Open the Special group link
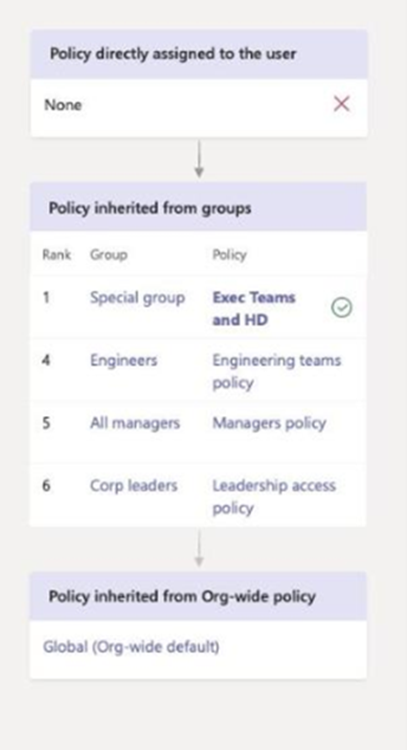The height and width of the screenshot is (750, 407). (x=137, y=298)
